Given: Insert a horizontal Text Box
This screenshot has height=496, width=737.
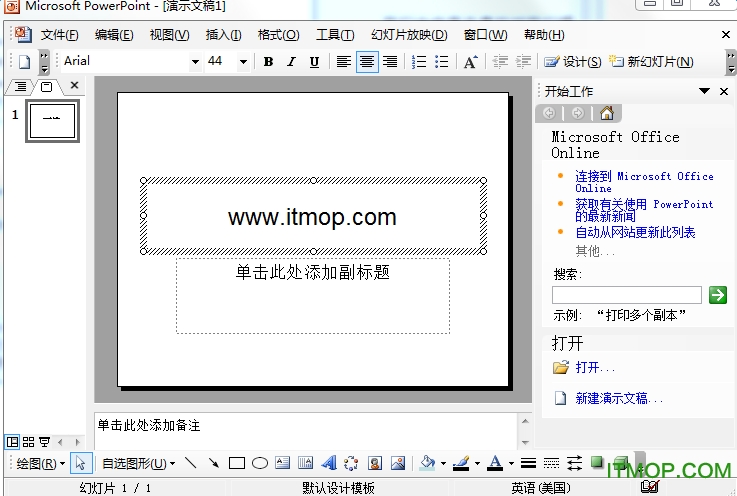Looking at the screenshot, I should [282, 463].
